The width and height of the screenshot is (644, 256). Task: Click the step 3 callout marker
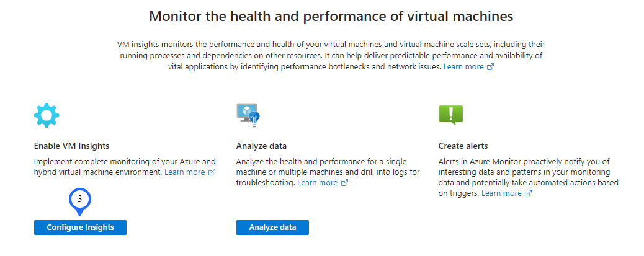click(80, 200)
